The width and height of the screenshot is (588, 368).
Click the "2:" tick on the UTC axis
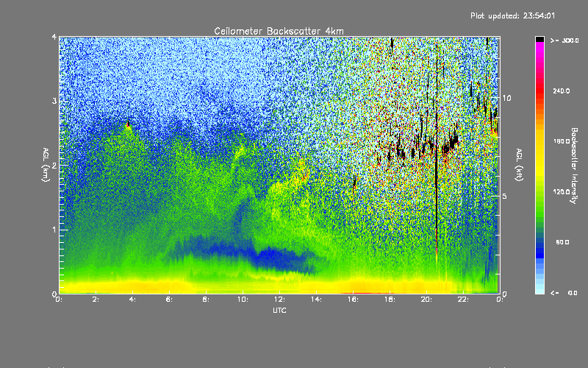coord(96,300)
